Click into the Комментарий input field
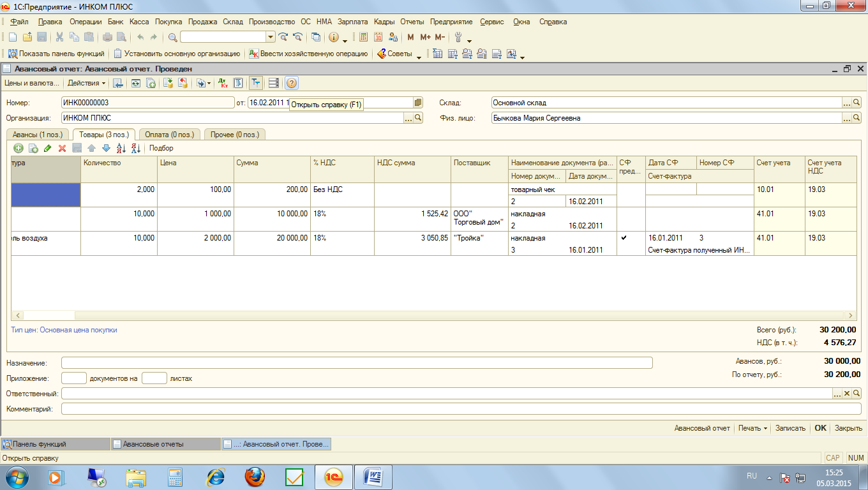The image size is (868, 490). pyautogui.click(x=461, y=409)
